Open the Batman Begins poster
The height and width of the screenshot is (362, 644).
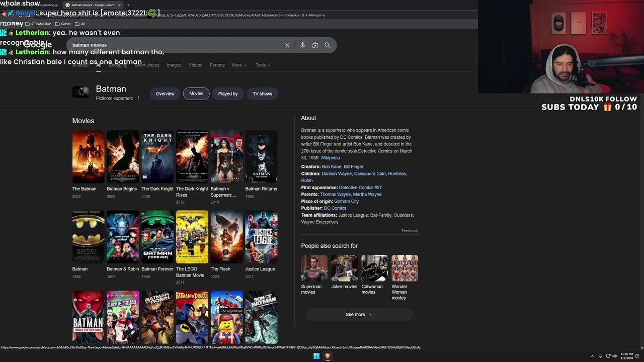pos(123,157)
